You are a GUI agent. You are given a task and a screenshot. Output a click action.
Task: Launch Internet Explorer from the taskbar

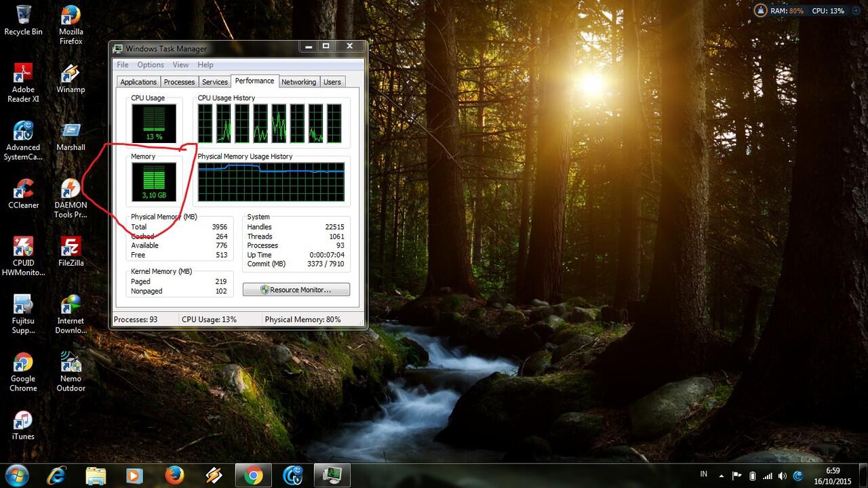click(57, 475)
